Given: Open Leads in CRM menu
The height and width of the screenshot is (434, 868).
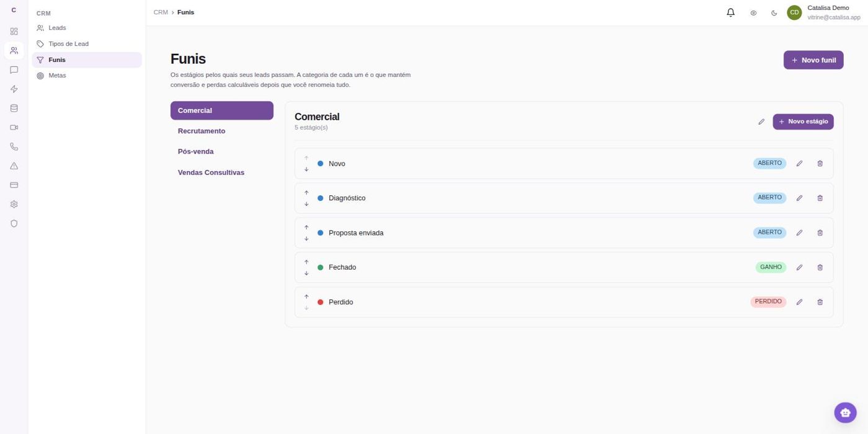Looking at the screenshot, I should (87, 28).
